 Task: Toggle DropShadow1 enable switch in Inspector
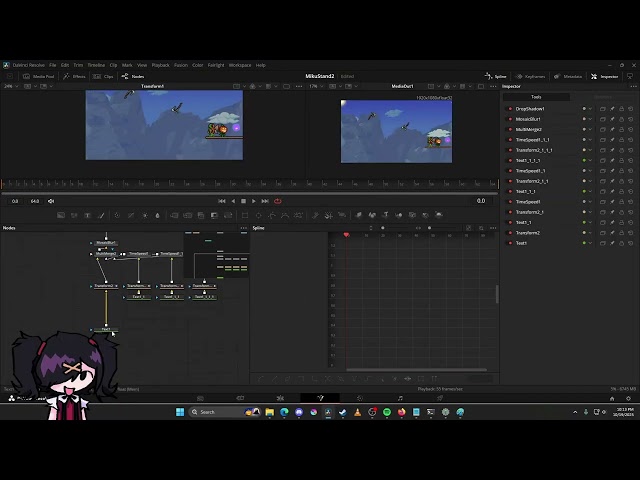pos(510,109)
